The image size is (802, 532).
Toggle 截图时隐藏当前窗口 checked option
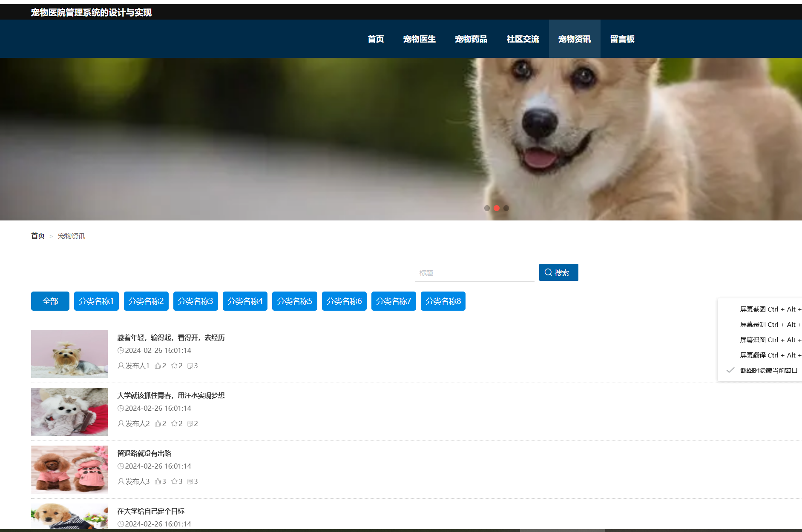[760, 370]
